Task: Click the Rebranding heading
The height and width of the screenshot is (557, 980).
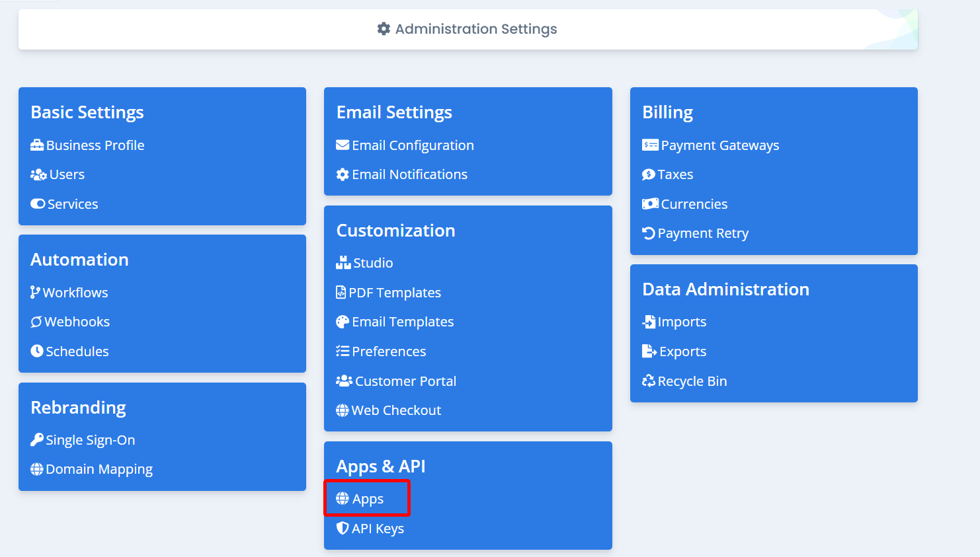Action: 78,408
